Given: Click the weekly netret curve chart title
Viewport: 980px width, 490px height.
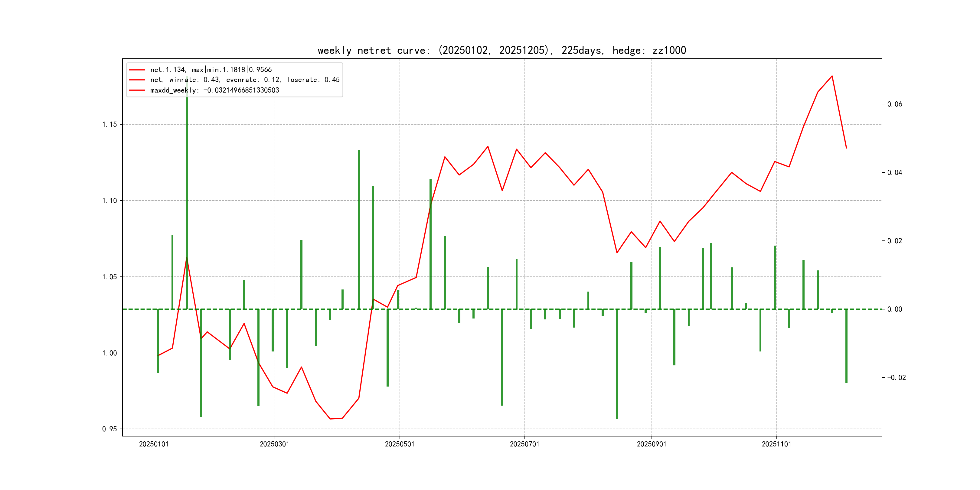Looking at the screenshot, I should point(501,50).
